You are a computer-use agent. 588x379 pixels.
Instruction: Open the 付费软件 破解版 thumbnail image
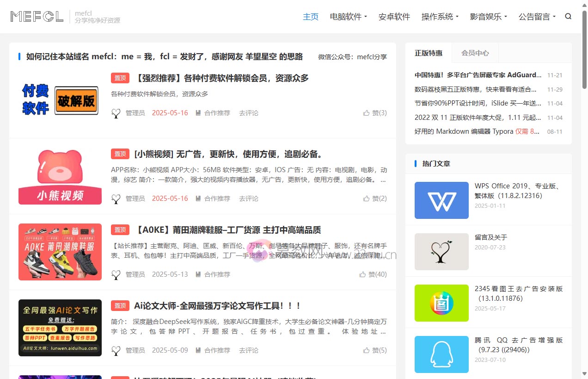(x=60, y=100)
